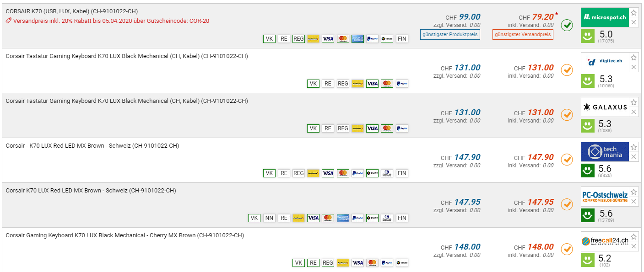The width and height of the screenshot is (644, 272).
Task: Click the American Express icon in PC-Ostschweiz row
Action: [x=343, y=218]
